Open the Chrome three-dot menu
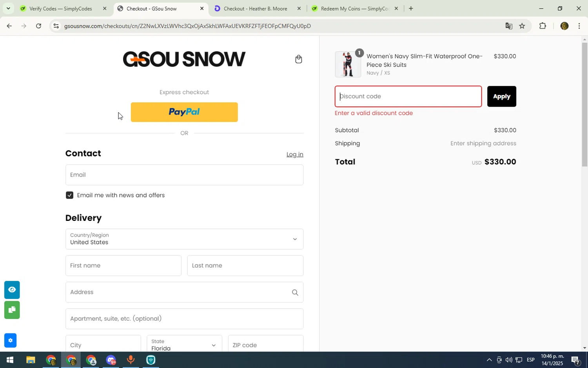588x368 pixels. coord(579,26)
